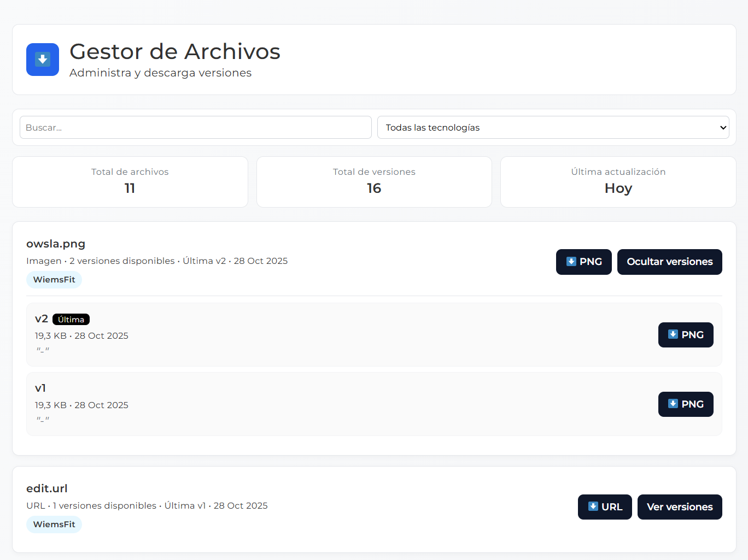Image resolution: width=748 pixels, height=560 pixels.
Task: Click the Última badge next to v2
Action: tap(71, 320)
